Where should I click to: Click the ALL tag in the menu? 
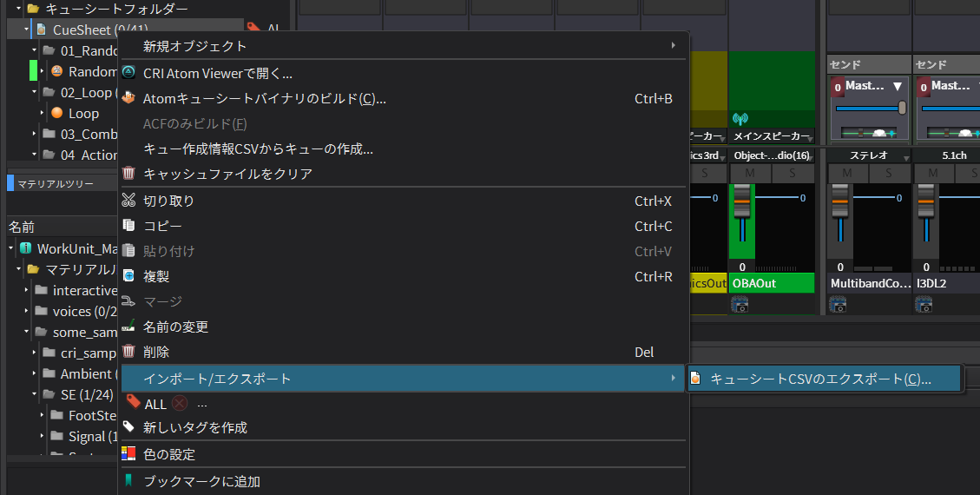pos(155,405)
